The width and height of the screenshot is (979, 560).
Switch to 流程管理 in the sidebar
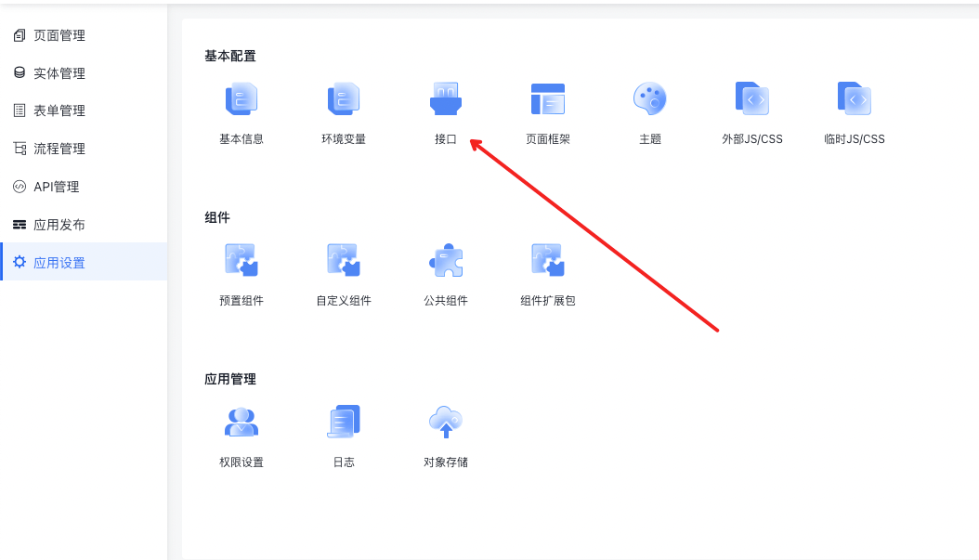click(59, 149)
